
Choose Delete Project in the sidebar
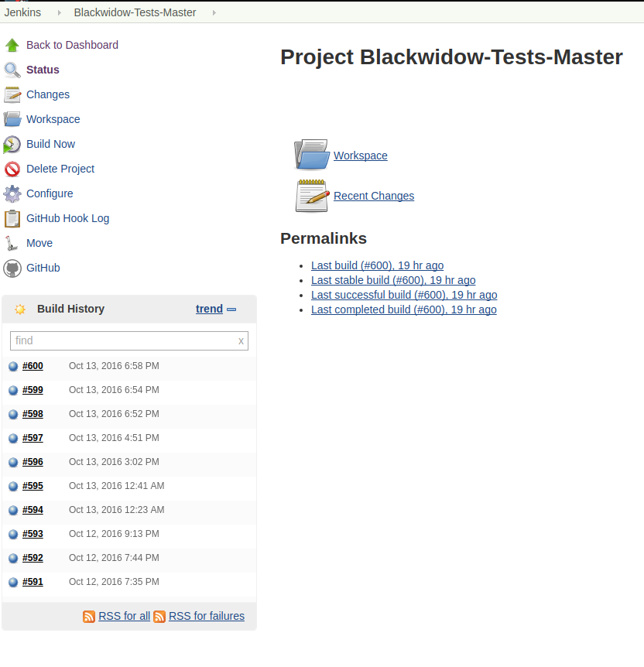click(60, 169)
